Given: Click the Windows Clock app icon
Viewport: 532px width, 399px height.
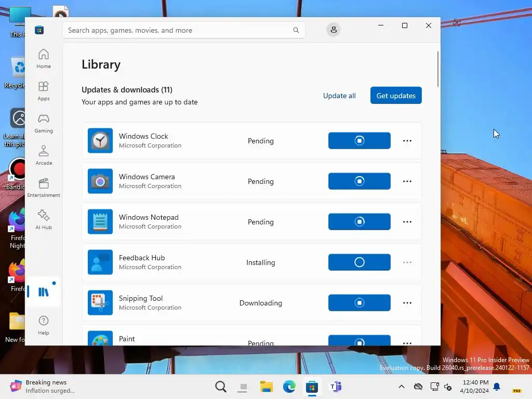Looking at the screenshot, I should click(x=100, y=140).
